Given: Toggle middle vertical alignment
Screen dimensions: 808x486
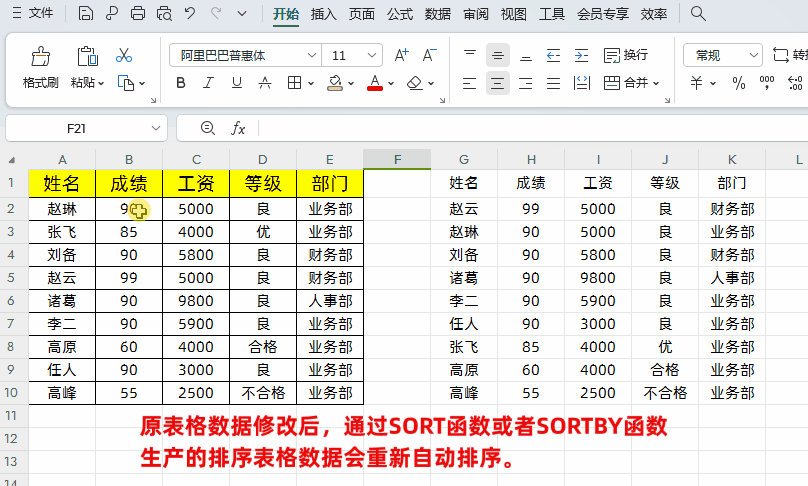Looking at the screenshot, I should click(x=498, y=55).
